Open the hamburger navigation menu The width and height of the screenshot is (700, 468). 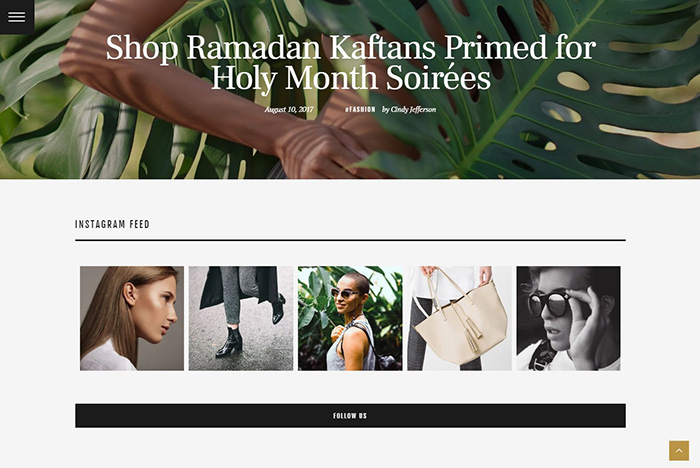click(x=17, y=17)
